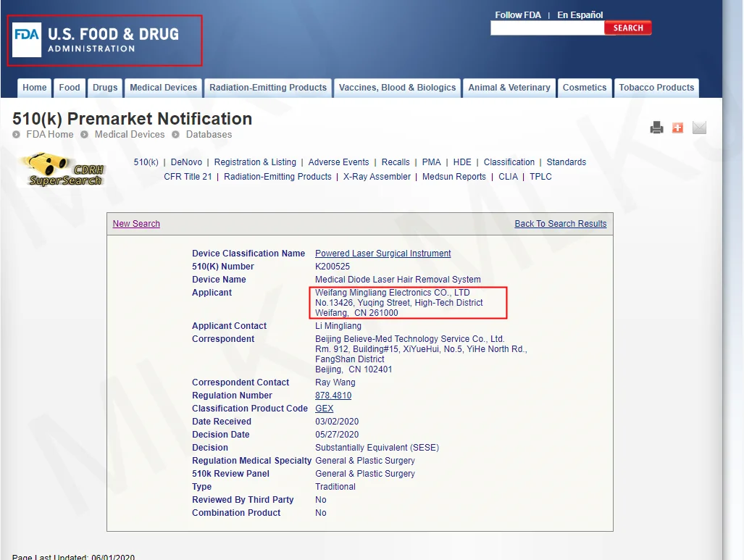Open regulation number 878.4810 link
The height and width of the screenshot is (560, 744).
[x=333, y=396]
